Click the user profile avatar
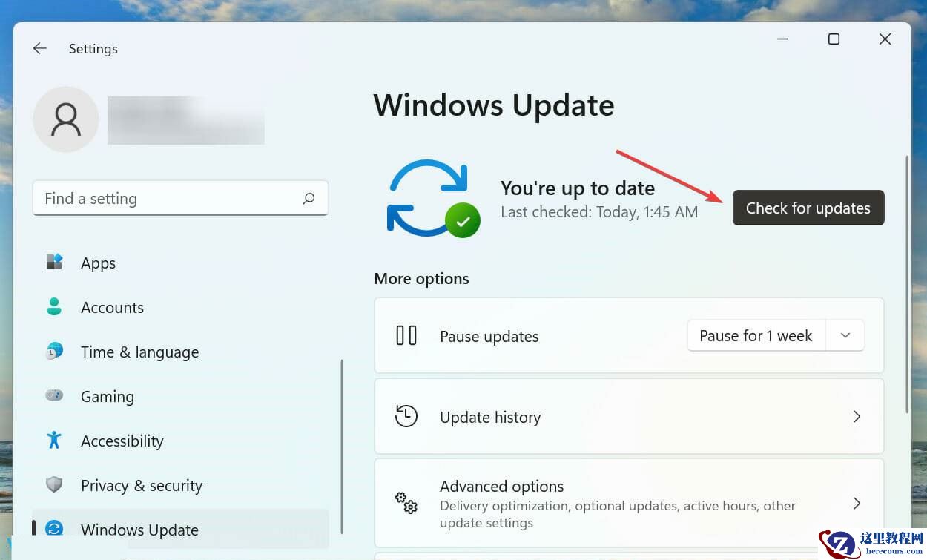The height and width of the screenshot is (560, 927). point(66,119)
